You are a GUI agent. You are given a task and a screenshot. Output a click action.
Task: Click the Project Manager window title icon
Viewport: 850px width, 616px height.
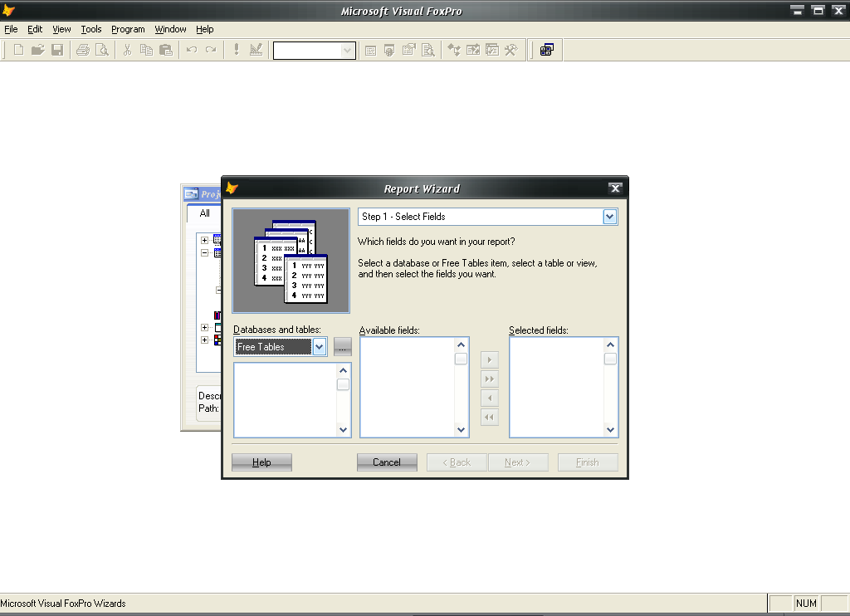[192, 193]
